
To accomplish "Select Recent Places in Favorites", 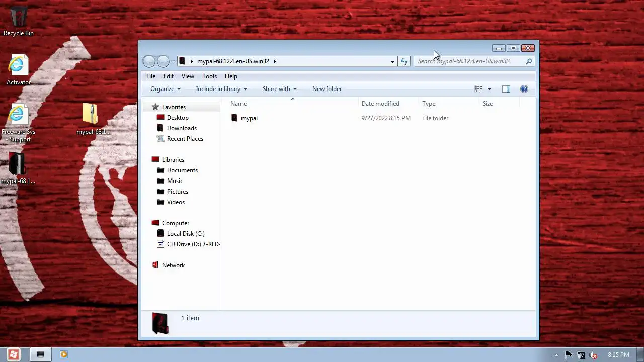I will 185,139.
